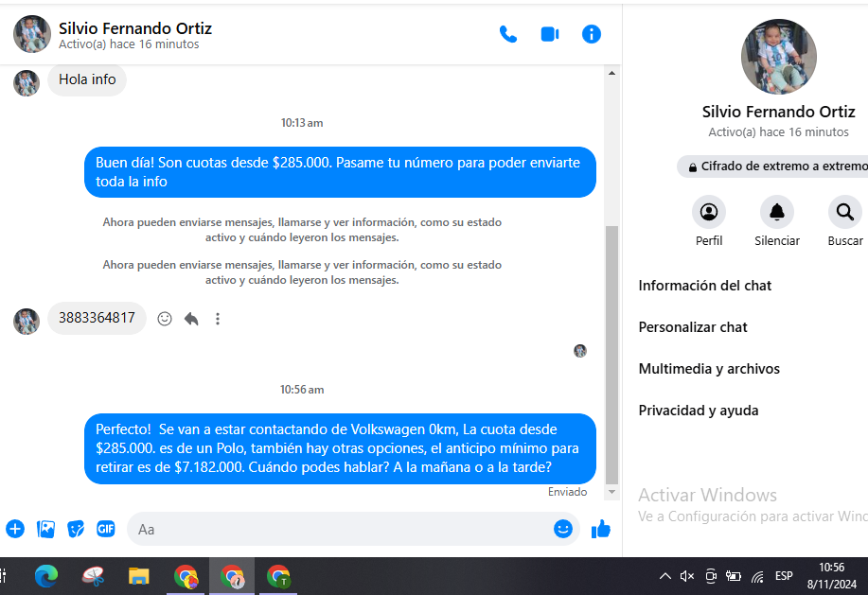Open emoji picker in message box
Viewport: 868px width, 595px height.
(x=563, y=529)
